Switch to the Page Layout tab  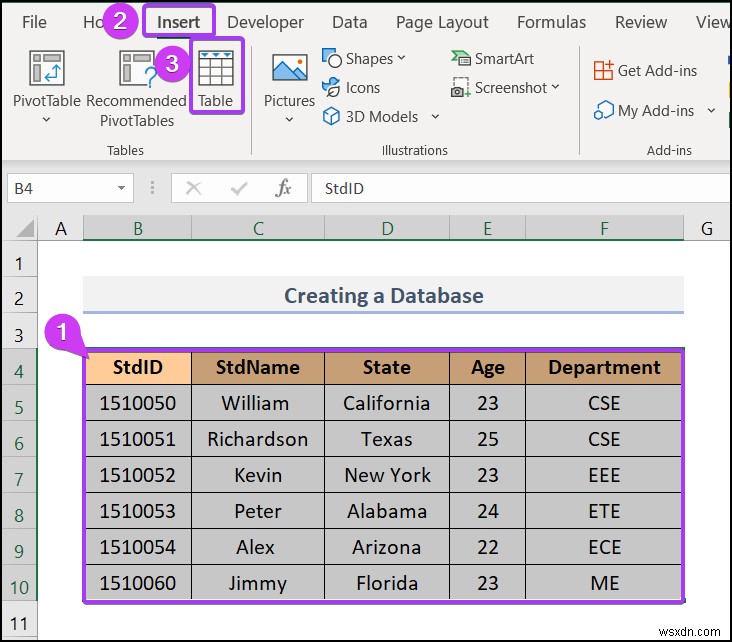click(x=442, y=22)
